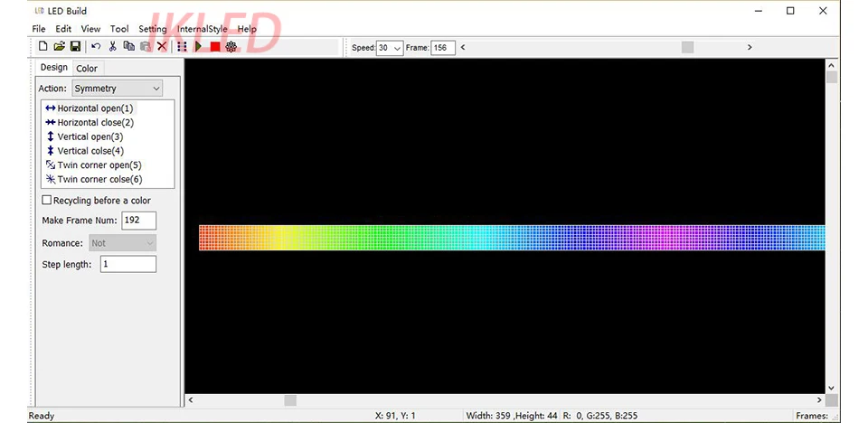Screen dimensions: 868x423
Task: Click the vertical scrollbar thumb
Action: point(832,77)
